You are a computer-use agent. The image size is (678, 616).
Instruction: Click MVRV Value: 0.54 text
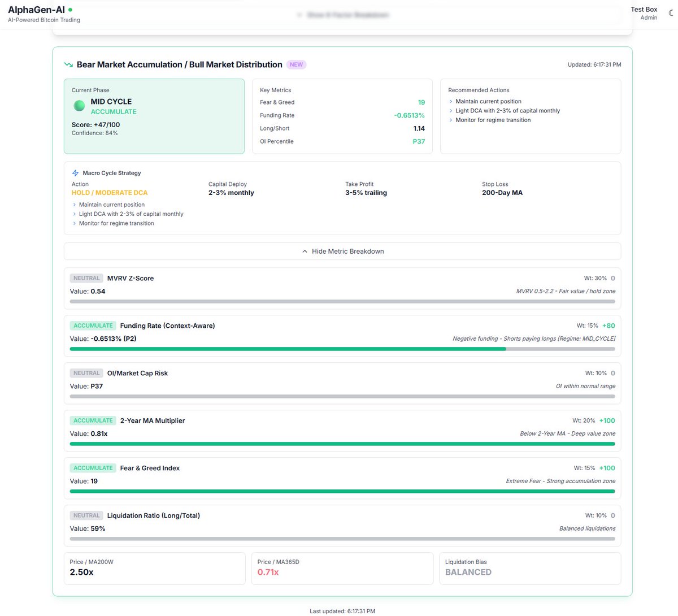88,292
